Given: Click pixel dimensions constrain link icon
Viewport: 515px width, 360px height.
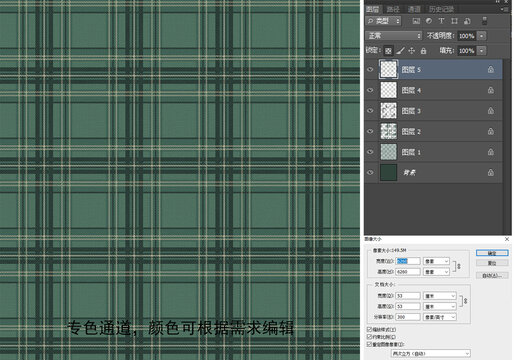Looking at the screenshot, I should [458, 266].
